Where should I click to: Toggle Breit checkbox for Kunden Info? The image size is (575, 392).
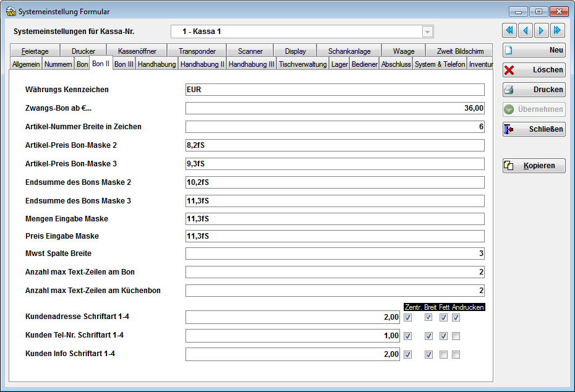tap(428, 355)
